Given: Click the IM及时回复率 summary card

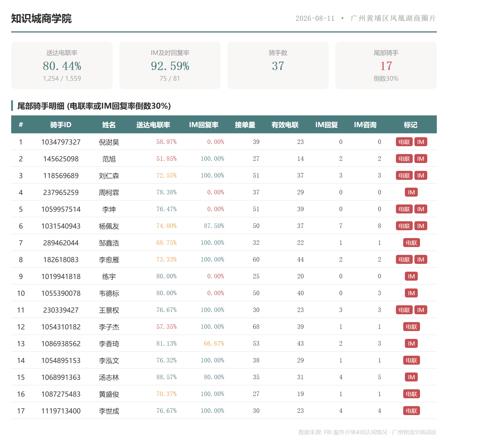Looking at the screenshot, I should (170, 65).
